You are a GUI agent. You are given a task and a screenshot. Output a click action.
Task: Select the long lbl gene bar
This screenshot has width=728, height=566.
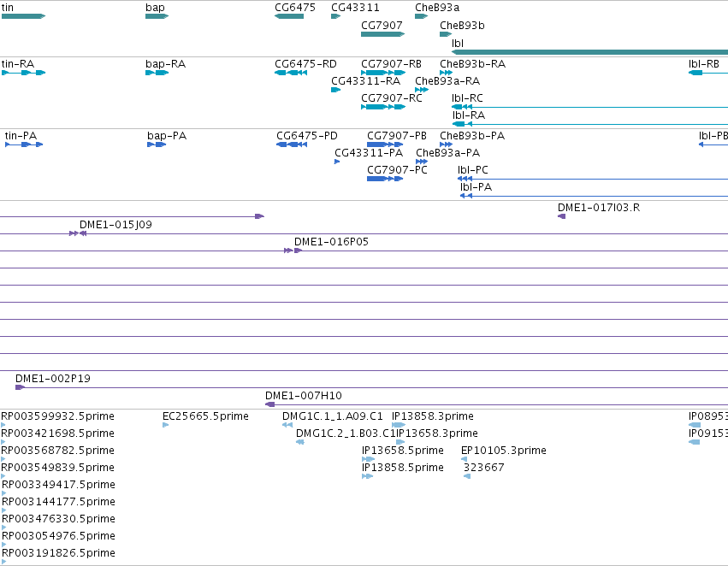(589, 52)
